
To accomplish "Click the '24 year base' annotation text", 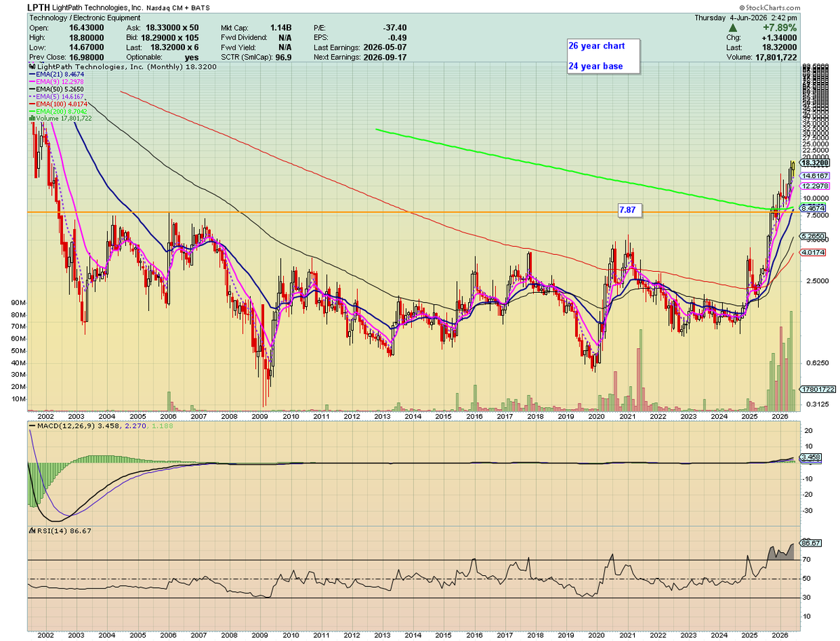I will point(595,67).
